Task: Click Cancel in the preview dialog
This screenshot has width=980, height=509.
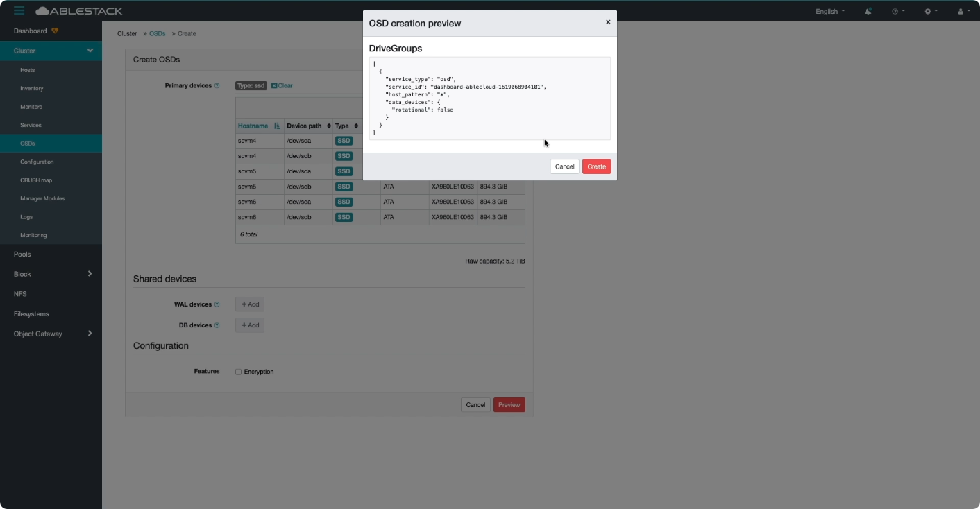Action: click(x=565, y=166)
